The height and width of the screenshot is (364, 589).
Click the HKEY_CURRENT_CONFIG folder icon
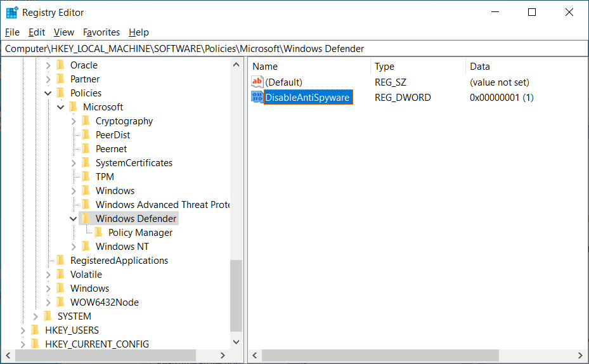coord(36,344)
